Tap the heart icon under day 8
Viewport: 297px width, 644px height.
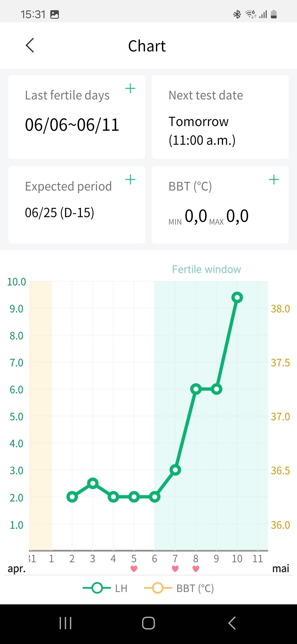tap(196, 569)
